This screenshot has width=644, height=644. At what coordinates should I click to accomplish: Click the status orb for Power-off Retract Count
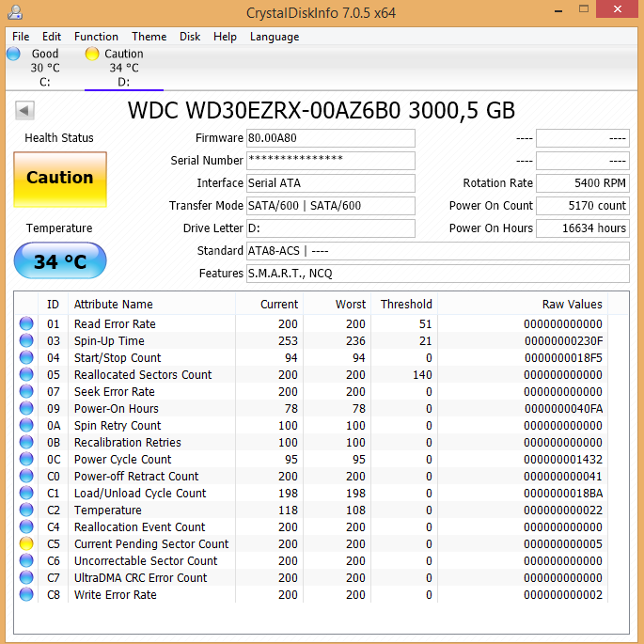coord(26,476)
